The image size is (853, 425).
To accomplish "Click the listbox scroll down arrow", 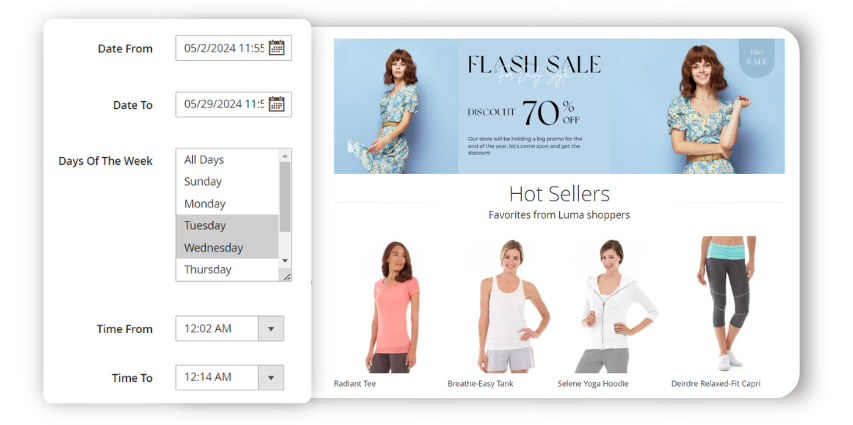I will click(x=285, y=261).
